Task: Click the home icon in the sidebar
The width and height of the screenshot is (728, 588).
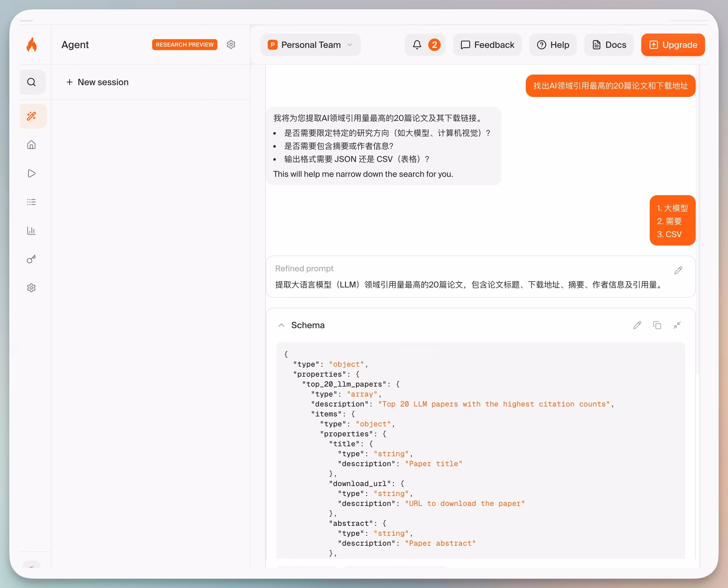Action: tap(31, 145)
